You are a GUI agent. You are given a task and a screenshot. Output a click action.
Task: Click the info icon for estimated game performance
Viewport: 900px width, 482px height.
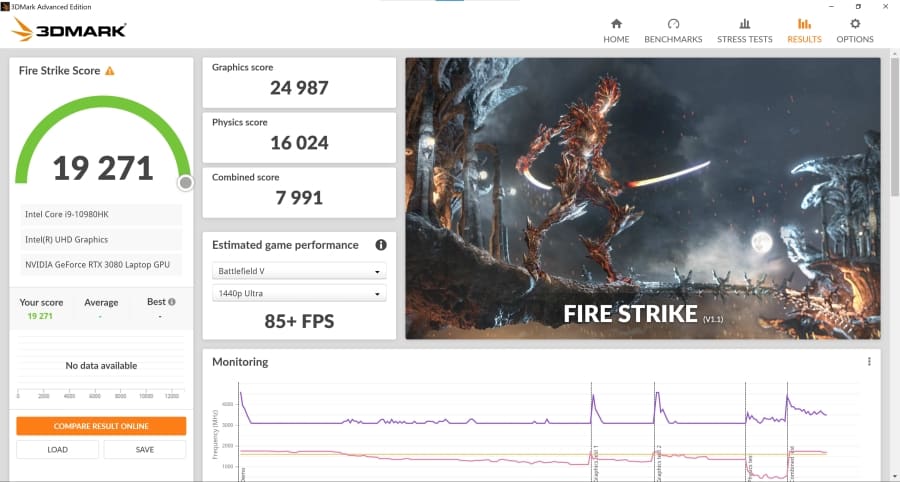point(381,245)
